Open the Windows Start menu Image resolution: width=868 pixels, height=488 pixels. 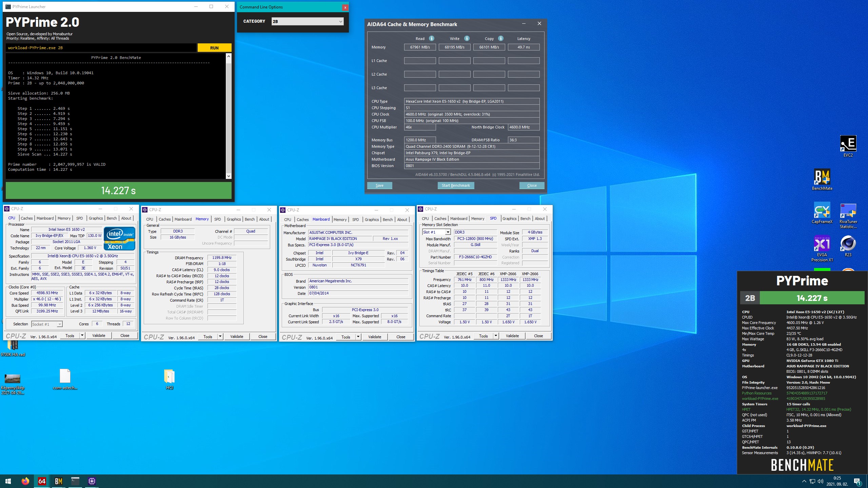[8, 481]
